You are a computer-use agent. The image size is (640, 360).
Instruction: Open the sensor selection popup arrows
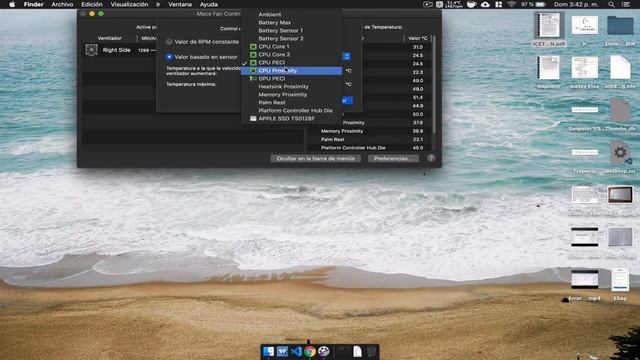click(347, 56)
